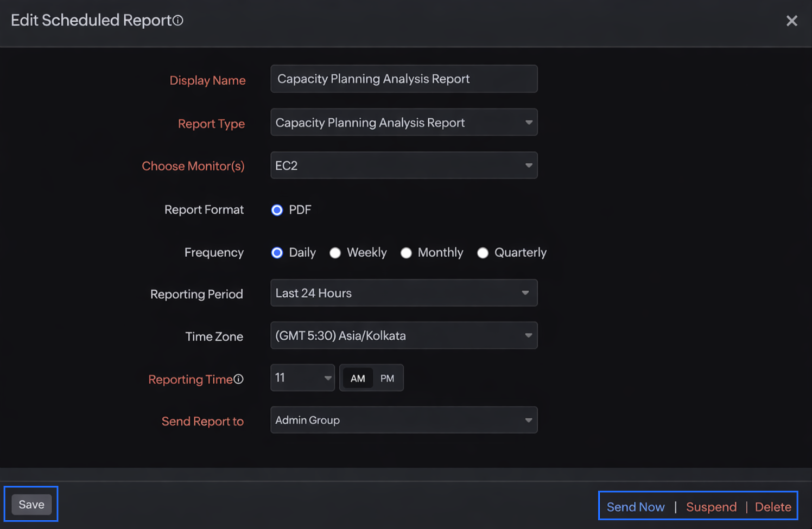812x529 pixels.
Task: Open the Report Type dropdown
Action: (x=404, y=123)
